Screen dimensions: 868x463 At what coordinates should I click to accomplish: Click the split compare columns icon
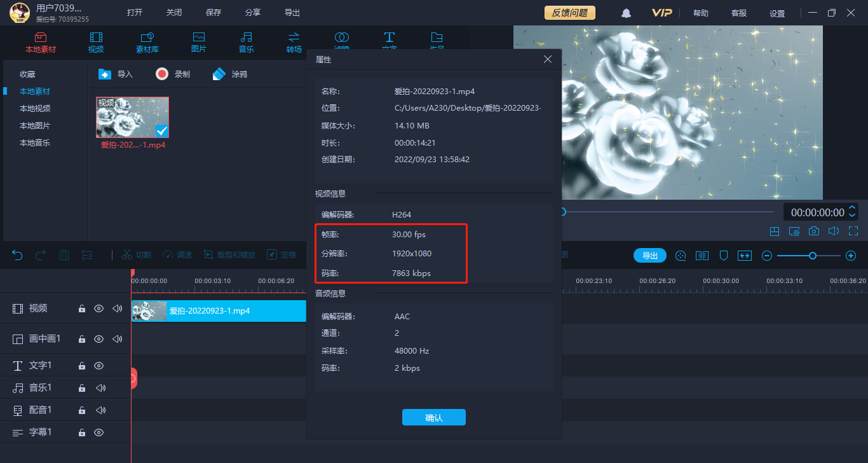pyautogui.click(x=702, y=256)
